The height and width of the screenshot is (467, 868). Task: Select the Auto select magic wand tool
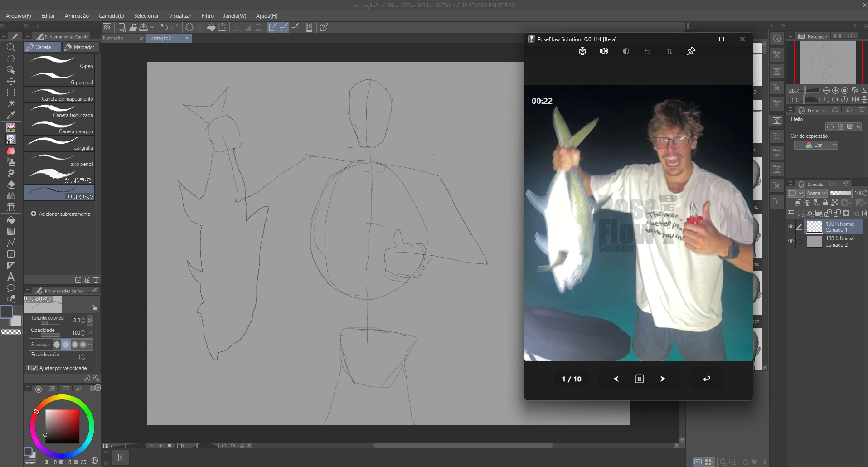pos(11,104)
